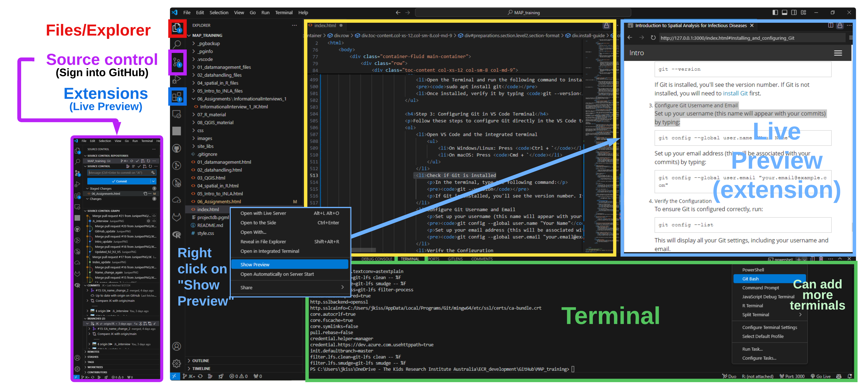
Task: Open README.md in Explorer
Action: 210,225
